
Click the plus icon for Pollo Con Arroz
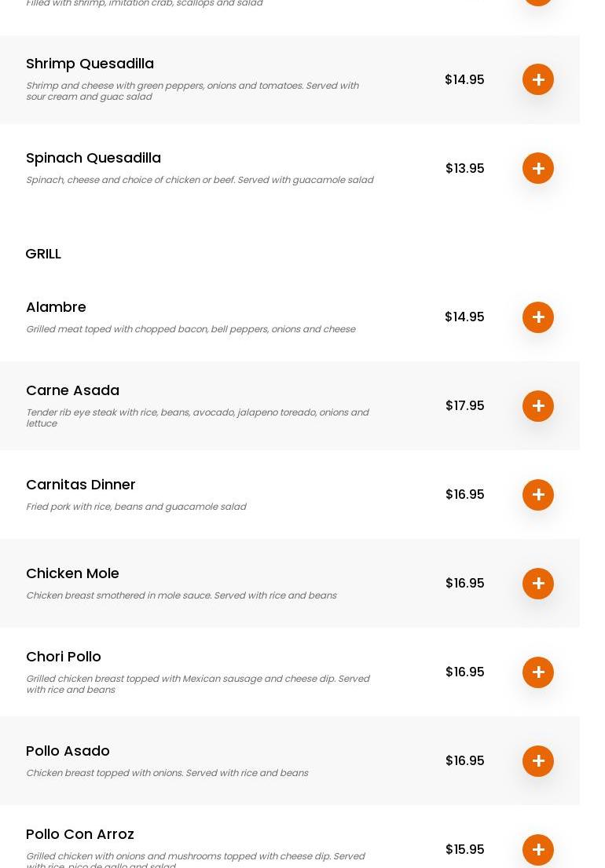538,849
